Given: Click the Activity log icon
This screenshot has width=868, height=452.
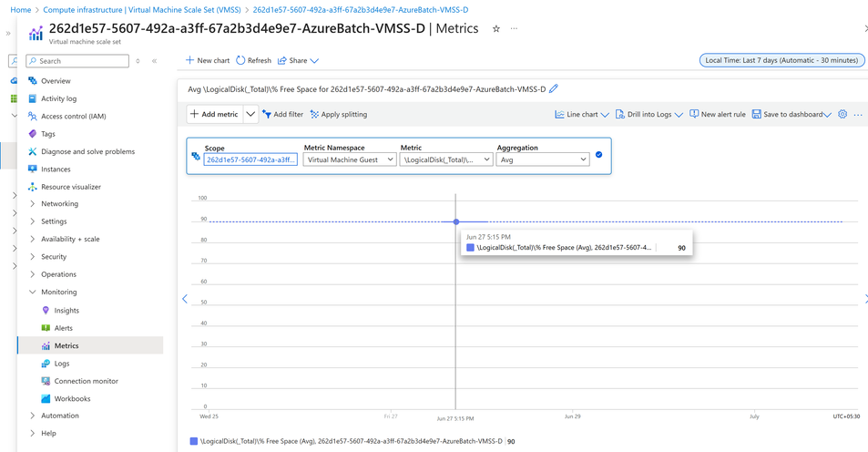Looking at the screenshot, I should (x=32, y=98).
